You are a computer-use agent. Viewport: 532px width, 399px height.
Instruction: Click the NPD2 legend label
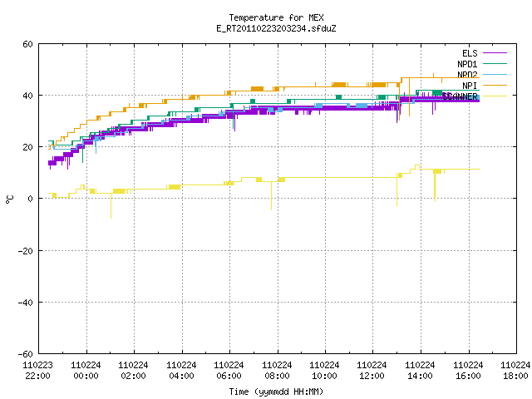click(x=467, y=75)
